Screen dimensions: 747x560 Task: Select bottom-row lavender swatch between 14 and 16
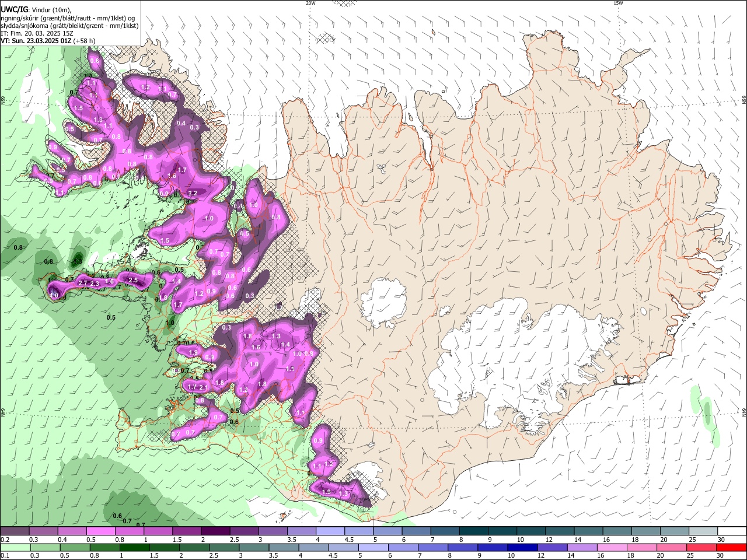(582, 548)
